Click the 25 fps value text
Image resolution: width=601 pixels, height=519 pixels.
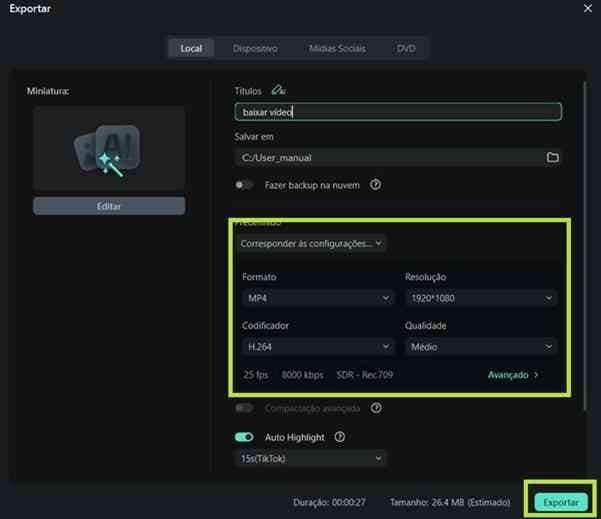pyautogui.click(x=256, y=374)
